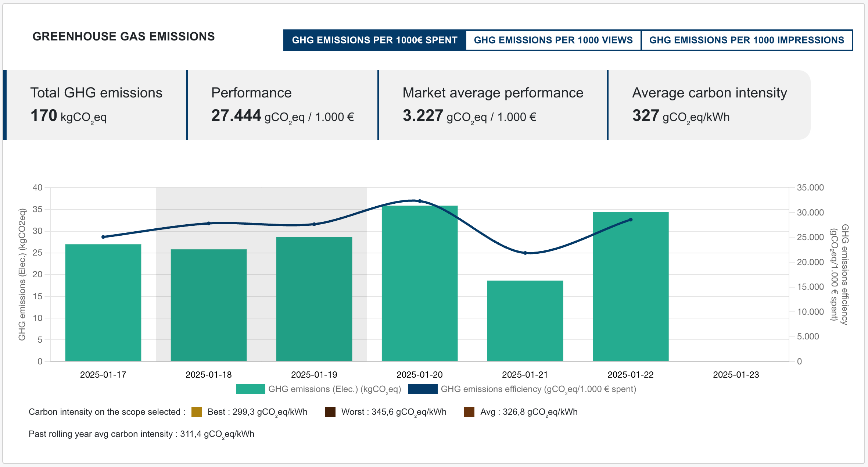Click efficiency line point above 2025-01-20
The width and height of the screenshot is (868, 467).
click(420, 201)
